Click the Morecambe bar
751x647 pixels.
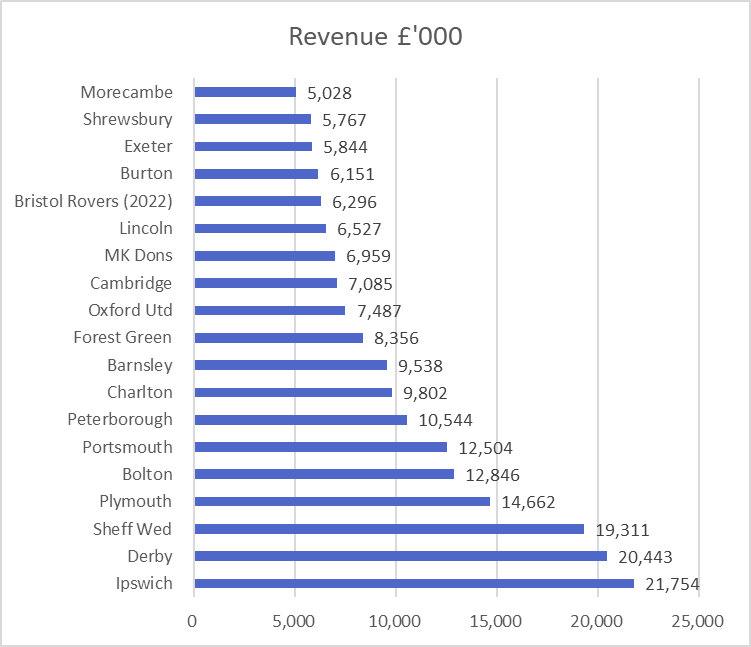(244, 92)
